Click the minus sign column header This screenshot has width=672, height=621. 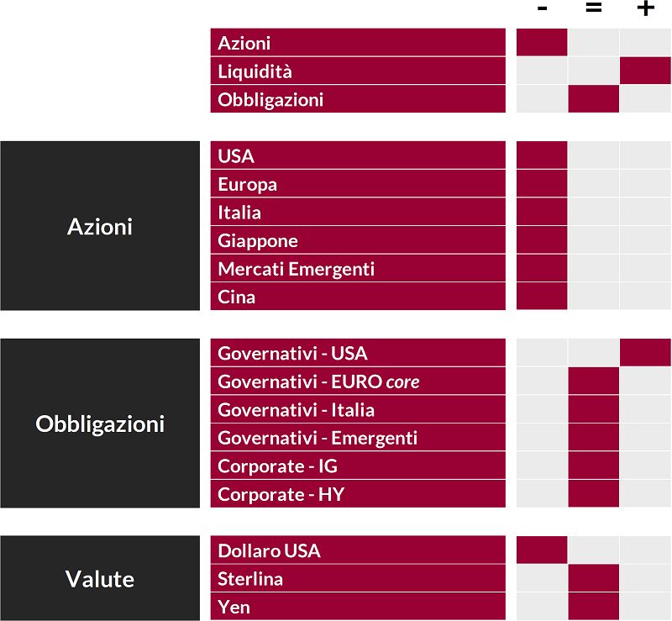pyautogui.click(x=542, y=8)
